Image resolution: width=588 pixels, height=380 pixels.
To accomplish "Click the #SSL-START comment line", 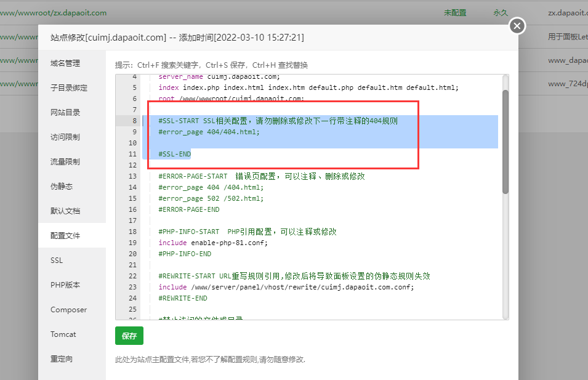I will tap(278, 121).
